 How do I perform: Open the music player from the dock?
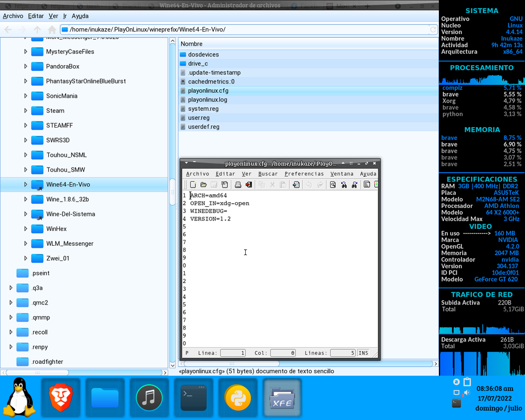(x=149, y=397)
